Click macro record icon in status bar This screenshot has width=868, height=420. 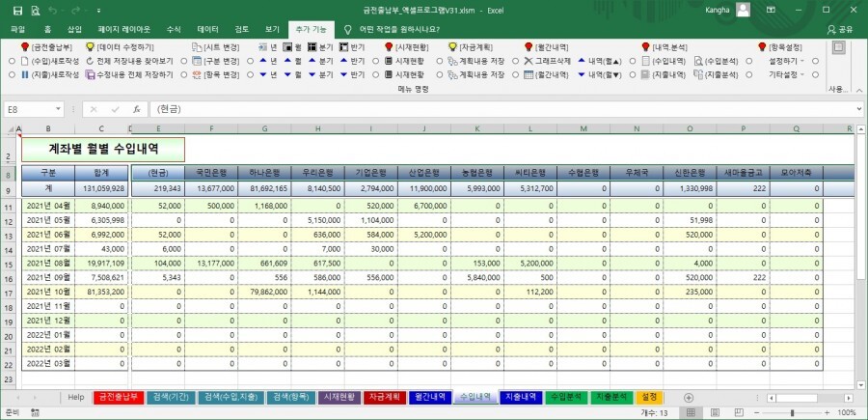pyautogui.click(x=36, y=413)
